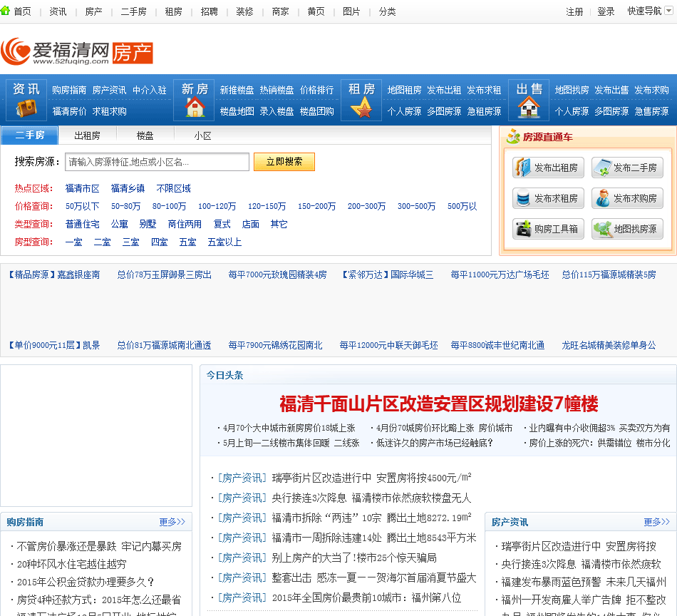677x616 pixels.
Task: Select the 100-120万 price range
Action: (x=217, y=206)
